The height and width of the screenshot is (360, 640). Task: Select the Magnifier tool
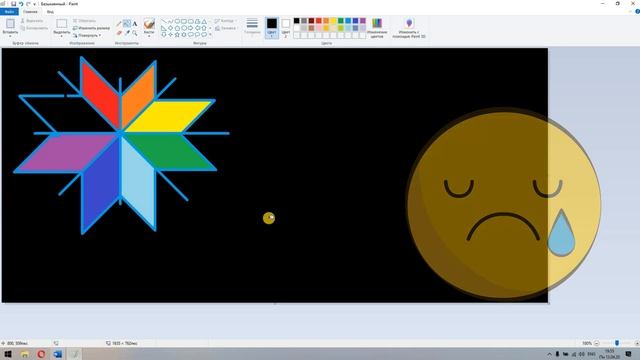click(x=134, y=33)
